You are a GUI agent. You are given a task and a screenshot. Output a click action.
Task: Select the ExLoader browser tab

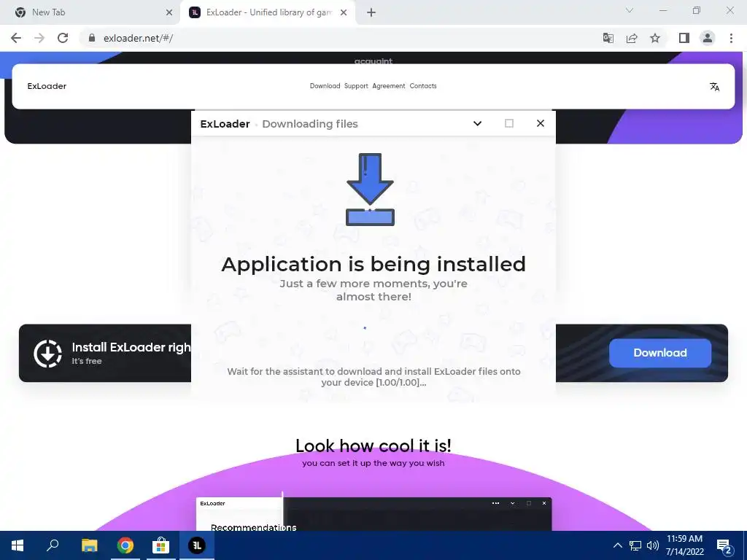[x=267, y=12]
